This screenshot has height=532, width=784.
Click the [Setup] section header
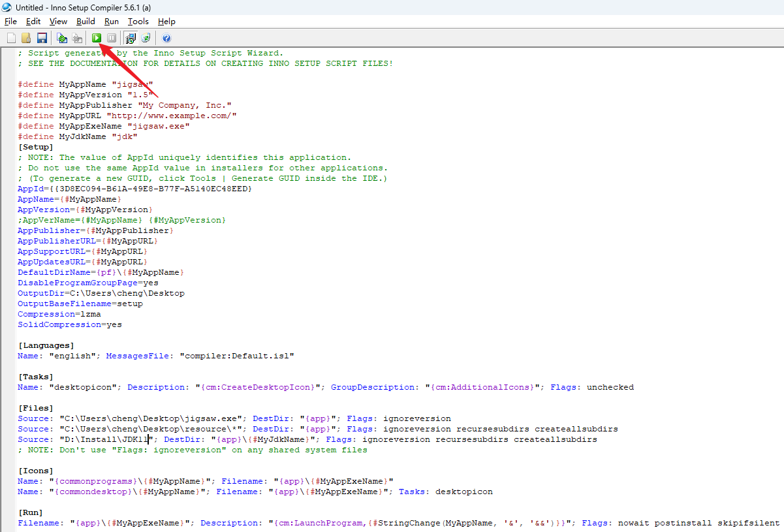click(36, 147)
